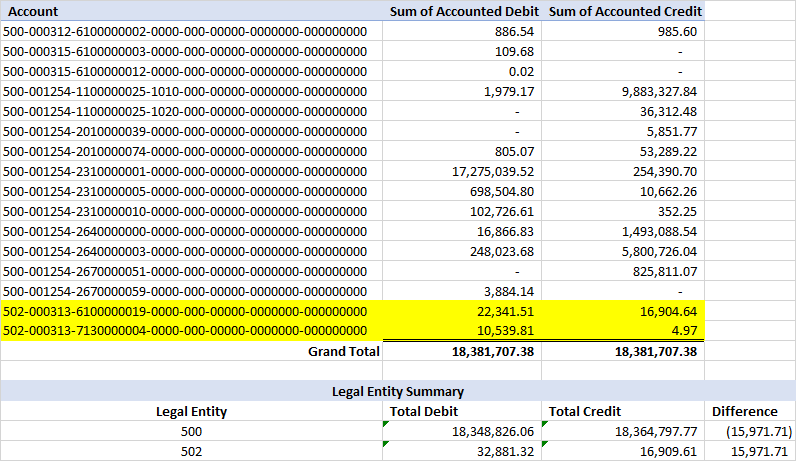The image size is (796, 461).
Task: Select the yellow credit cell 4.97
Action: point(623,331)
